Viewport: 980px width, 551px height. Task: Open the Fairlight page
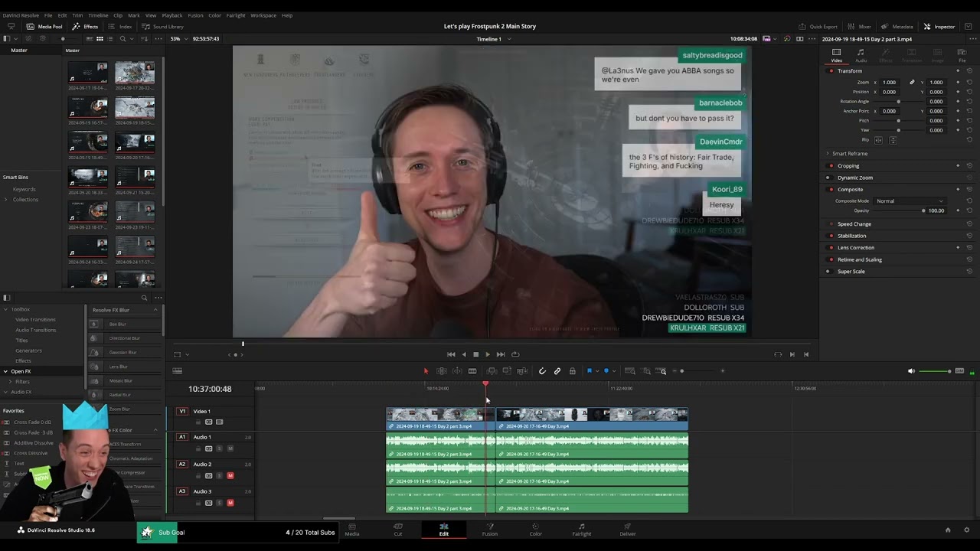(x=581, y=529)
